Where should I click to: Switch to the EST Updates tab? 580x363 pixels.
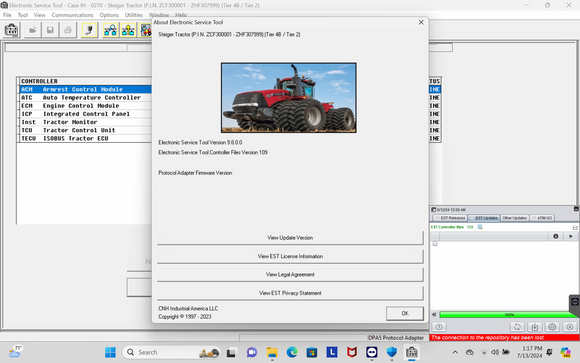pos(484,218)
